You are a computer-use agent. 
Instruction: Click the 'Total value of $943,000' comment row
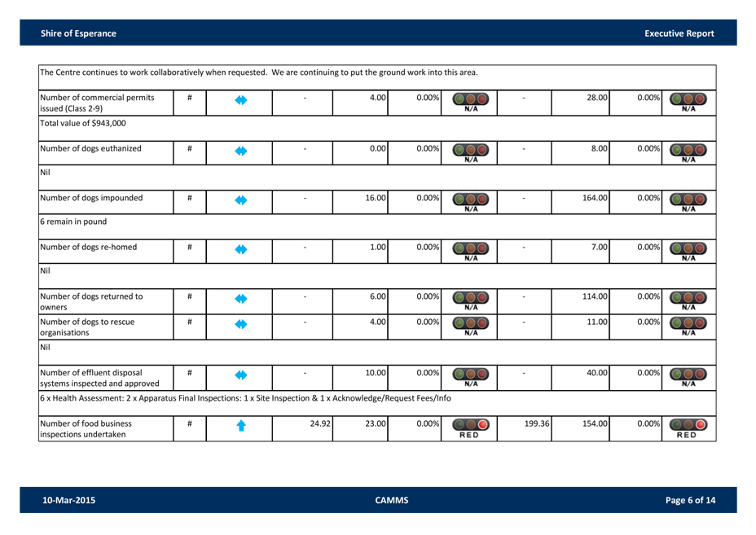[83, 124]
